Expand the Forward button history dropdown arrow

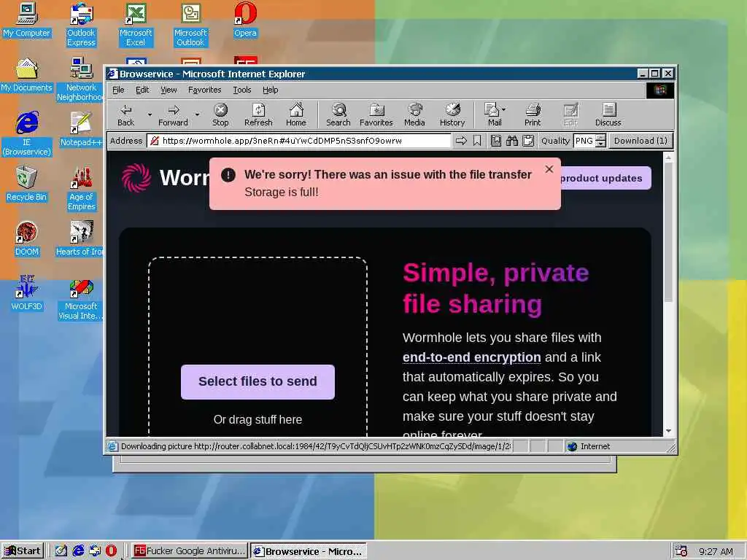coord(197,114)
